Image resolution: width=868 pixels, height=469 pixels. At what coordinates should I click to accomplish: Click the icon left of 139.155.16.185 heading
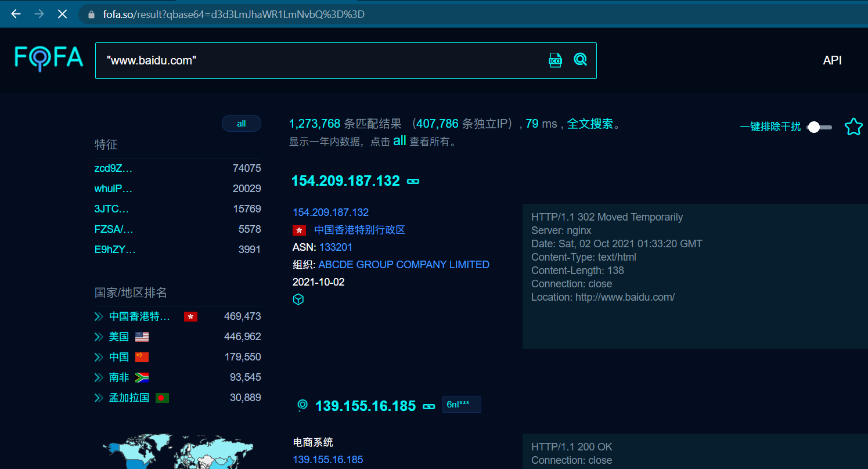pos(302,405)
